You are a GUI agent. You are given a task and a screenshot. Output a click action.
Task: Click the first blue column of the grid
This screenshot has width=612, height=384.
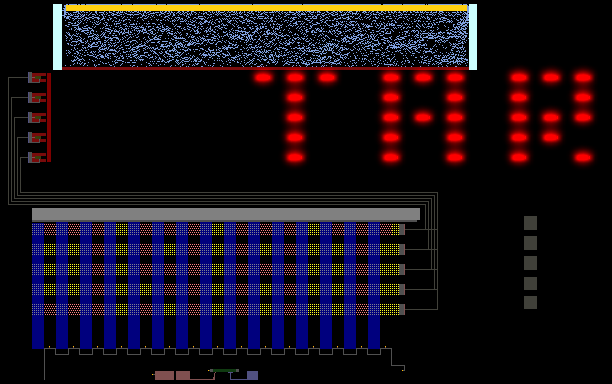click(x=38, y=286)
